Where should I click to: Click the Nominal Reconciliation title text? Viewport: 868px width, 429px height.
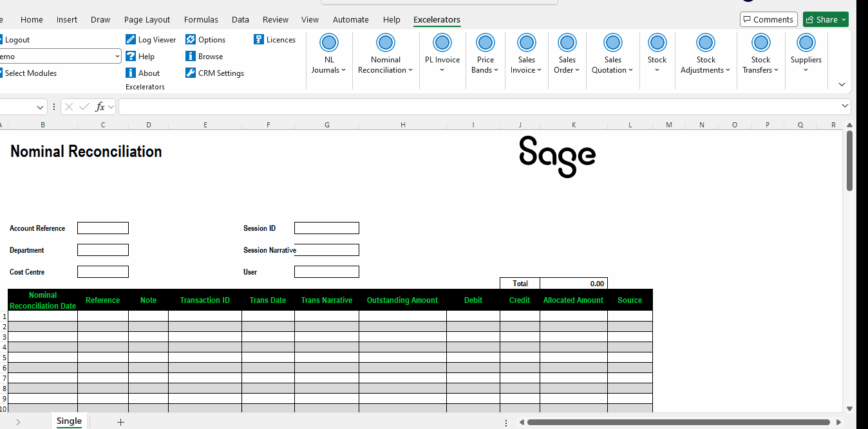(x=86, y=152)
